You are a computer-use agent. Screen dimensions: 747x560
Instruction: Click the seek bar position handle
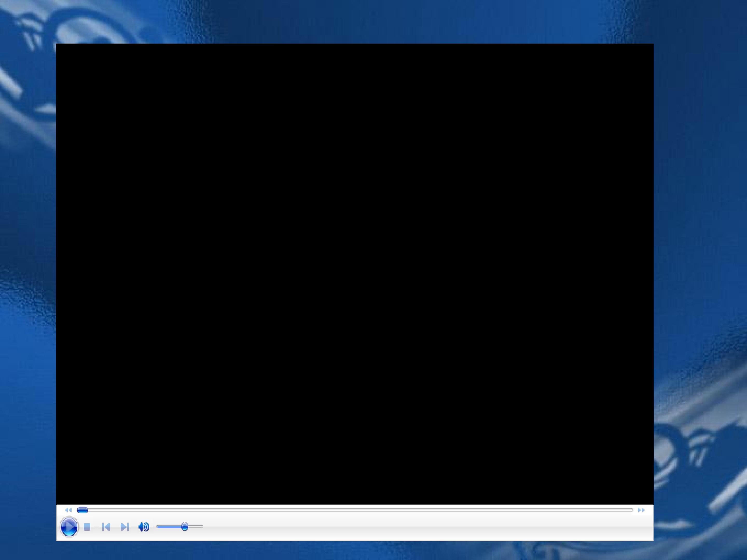83,510
